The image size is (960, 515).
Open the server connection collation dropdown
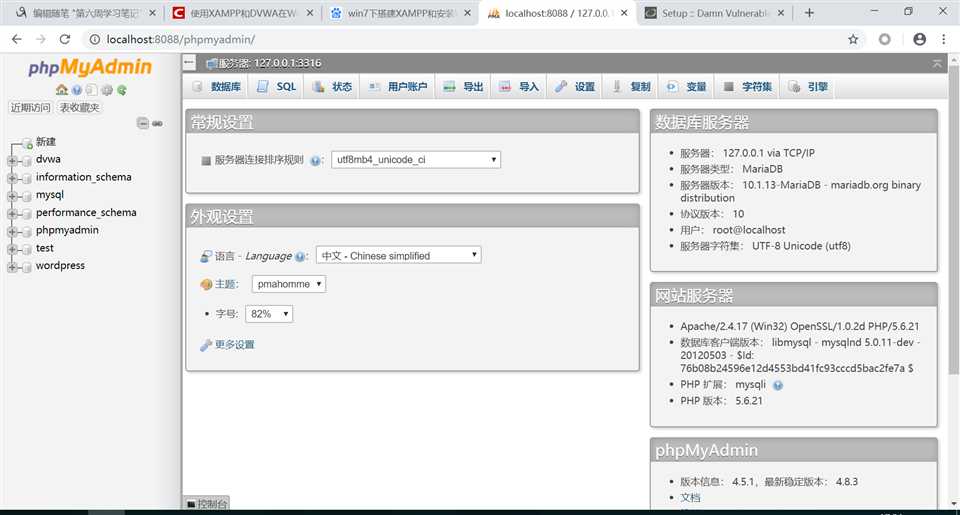[x=416, y=160]
